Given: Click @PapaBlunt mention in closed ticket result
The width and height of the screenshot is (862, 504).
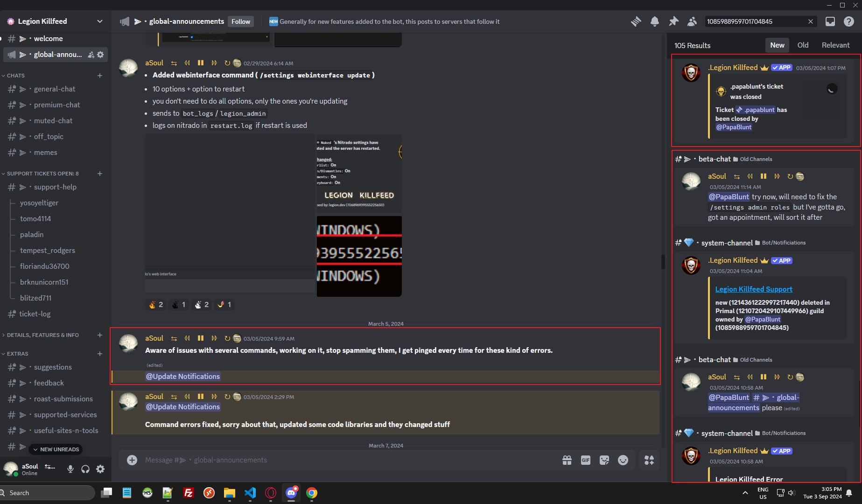Looking at the screenshot, I should (x=734, y=127).
